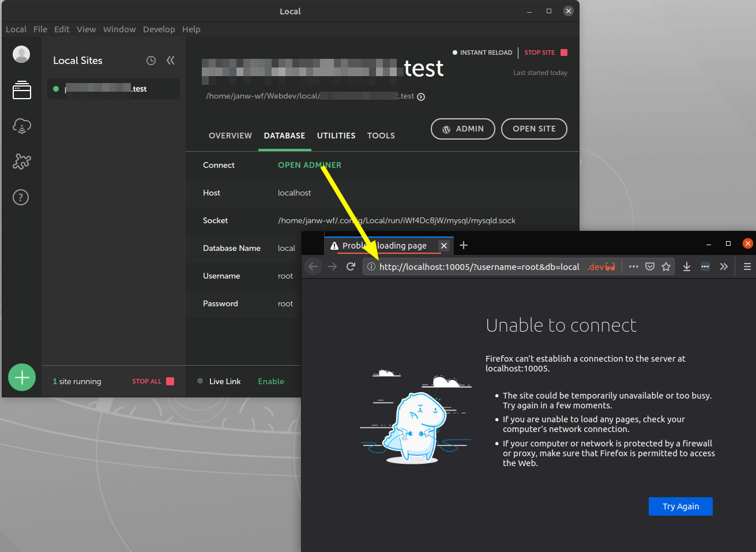Click the Open Site button
Viewport: 756px width, 552px height.
coord(534,129)
